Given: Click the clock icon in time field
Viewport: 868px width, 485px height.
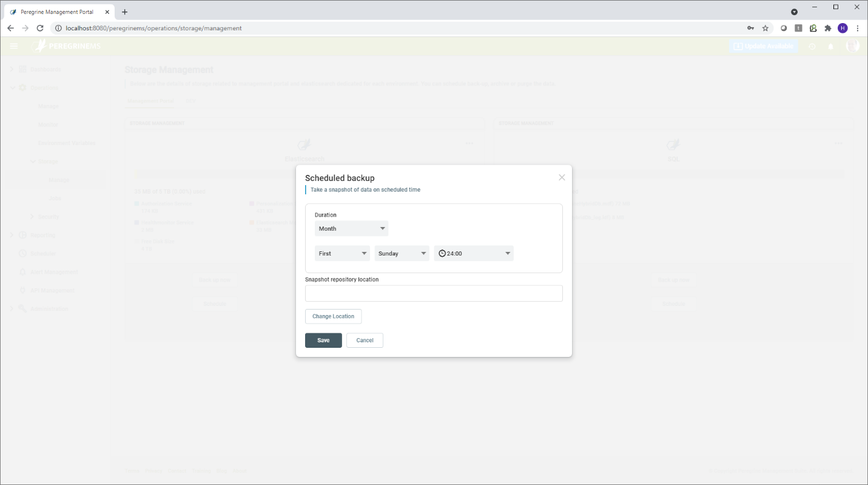Looking at the screenshot, I should pyautogui.click(x=442, y=254).
